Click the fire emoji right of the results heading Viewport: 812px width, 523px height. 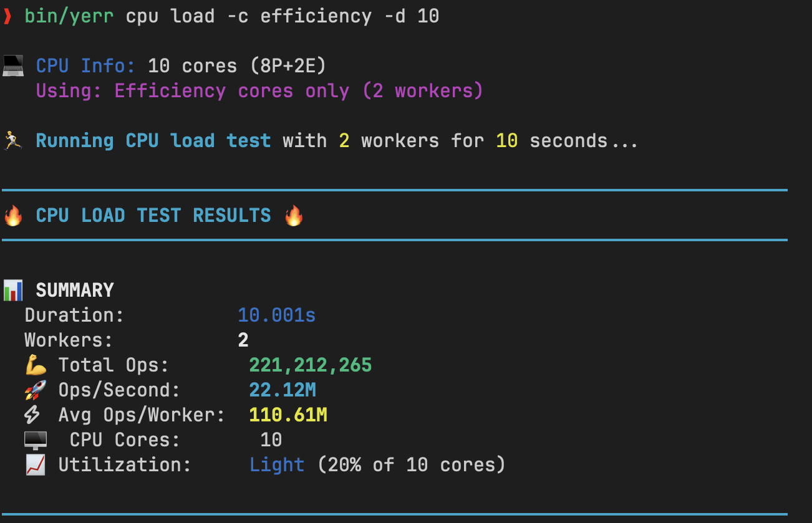[x=294, y=216]
